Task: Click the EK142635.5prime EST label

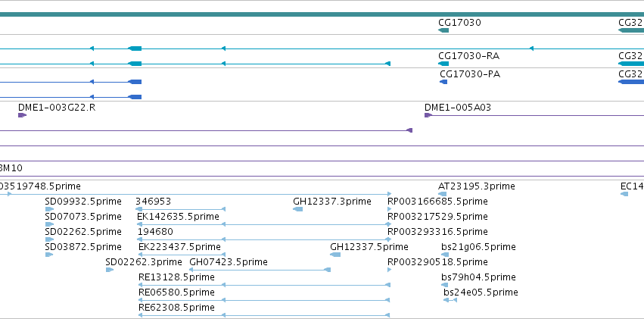Action: (179, 216)
